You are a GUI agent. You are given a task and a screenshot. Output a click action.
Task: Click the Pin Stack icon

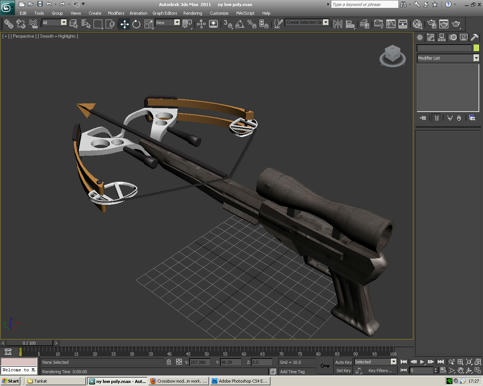tap(423, 118)
